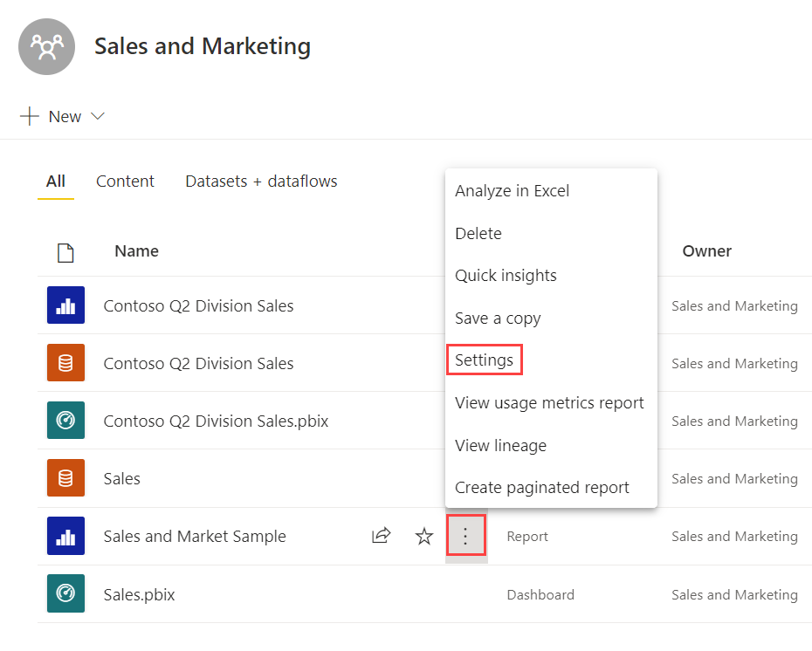Select Delete in the context menu
812x651 pixels.
(x=478, y=234)
